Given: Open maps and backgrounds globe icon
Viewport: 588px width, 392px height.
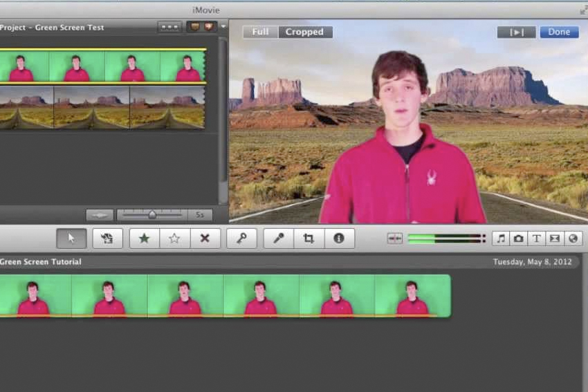Looking at the screenshot, I should [573, 239].
